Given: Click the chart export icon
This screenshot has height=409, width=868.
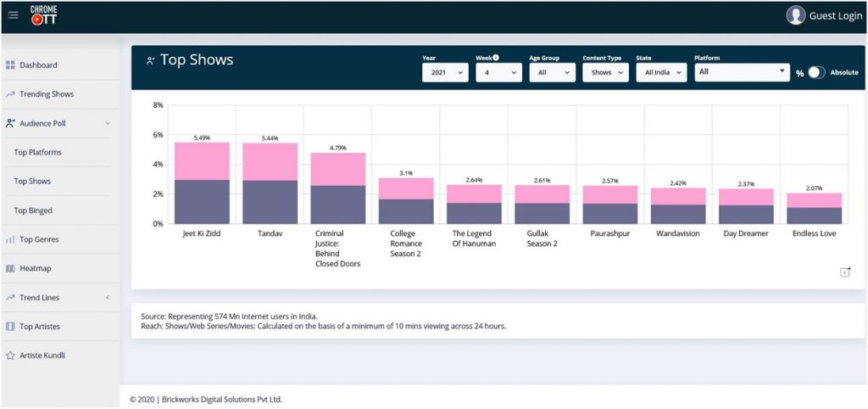Looking at the screenshot, I should 844,272.
